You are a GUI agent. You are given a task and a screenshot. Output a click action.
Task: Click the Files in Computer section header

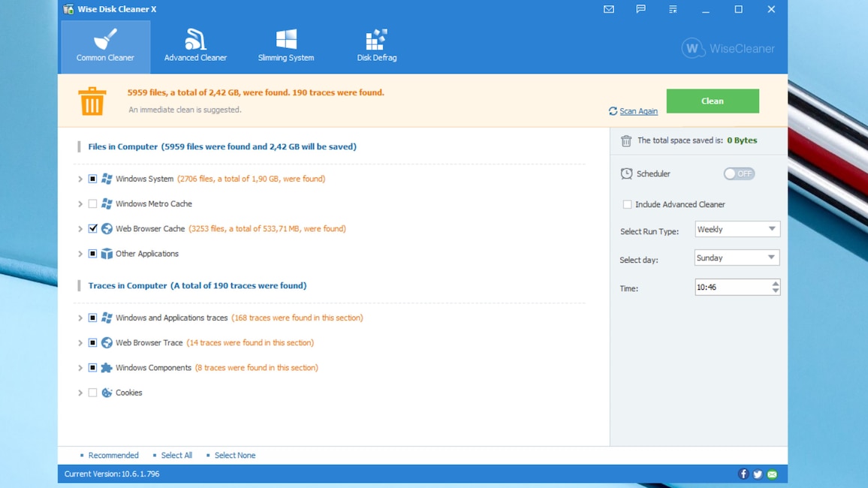coord(222,146)
